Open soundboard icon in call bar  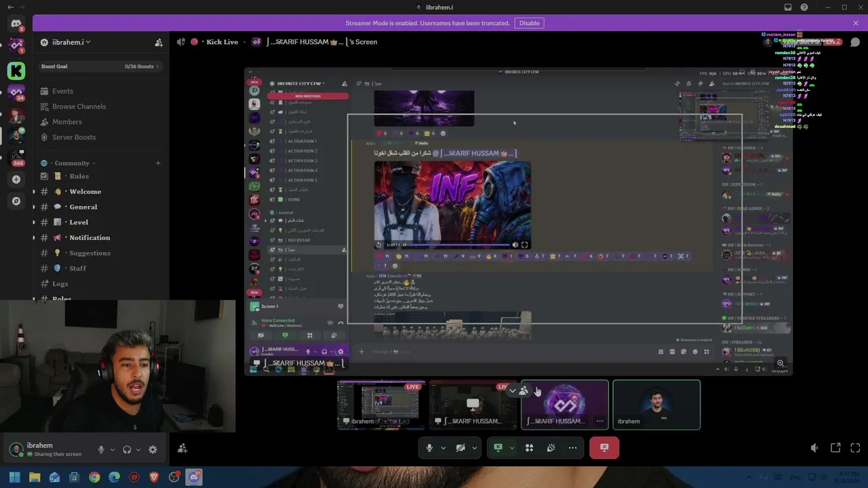tap(551, 448)
